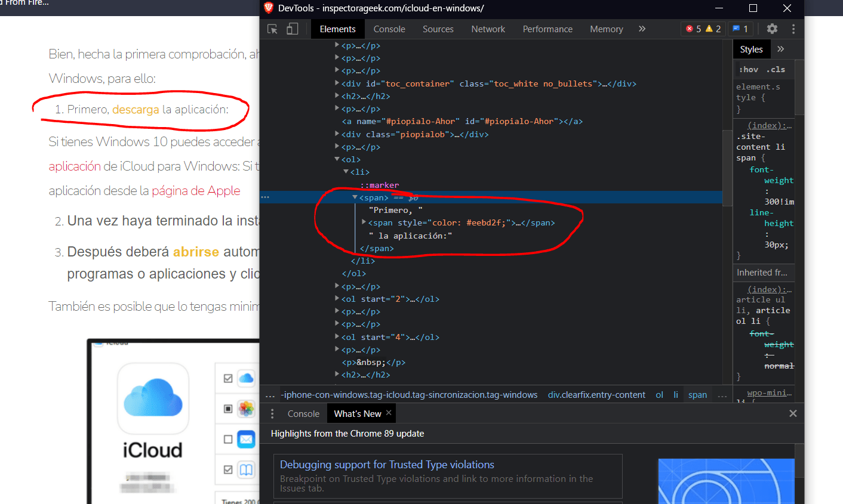Expand the first h2 node
Viewport: 843px width, 504px height.
tap(337, 96)
